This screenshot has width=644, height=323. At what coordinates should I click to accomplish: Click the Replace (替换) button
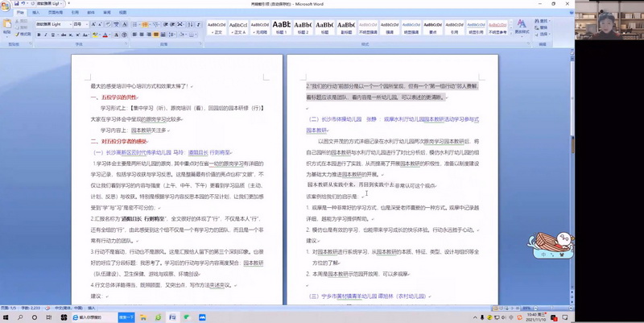click(544, 29)
